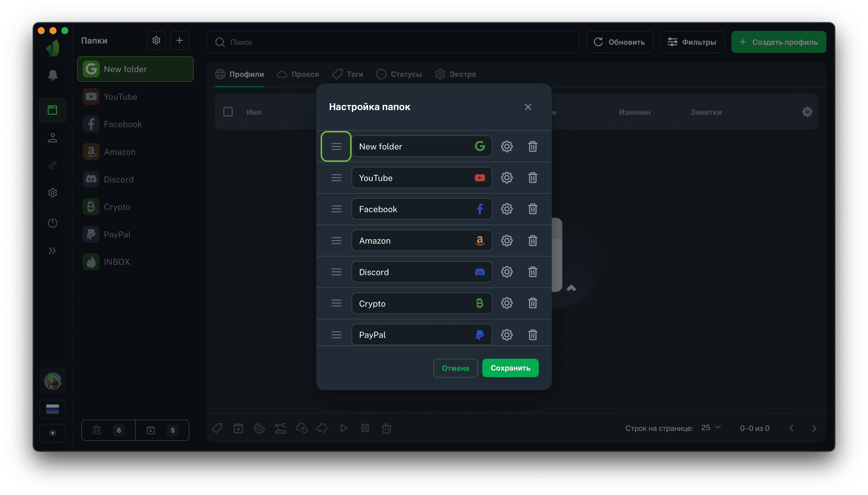The width and height of the screenshot is (868, 495).
Task: Click the Отмена button
Action: click(x=455, y=368)
